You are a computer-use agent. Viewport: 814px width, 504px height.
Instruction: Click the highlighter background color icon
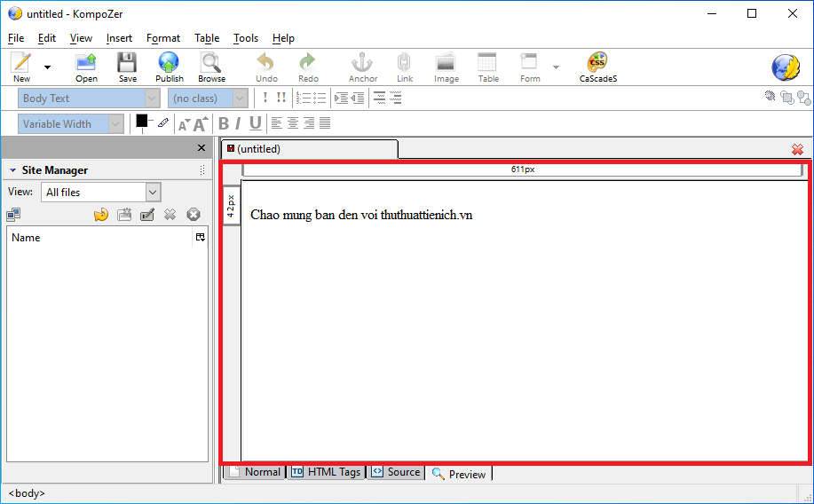coord(162,123)
